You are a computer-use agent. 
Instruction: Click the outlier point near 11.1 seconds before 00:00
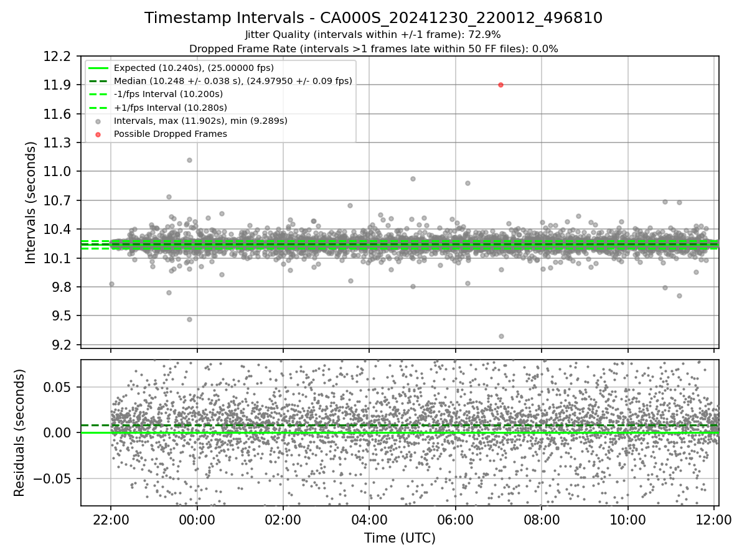[x=189, y=160]
